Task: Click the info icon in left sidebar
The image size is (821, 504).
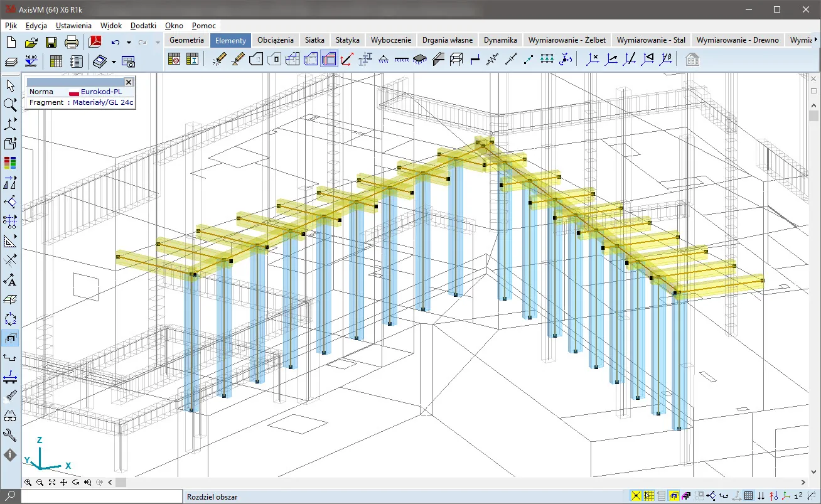Action: (10, 454)
